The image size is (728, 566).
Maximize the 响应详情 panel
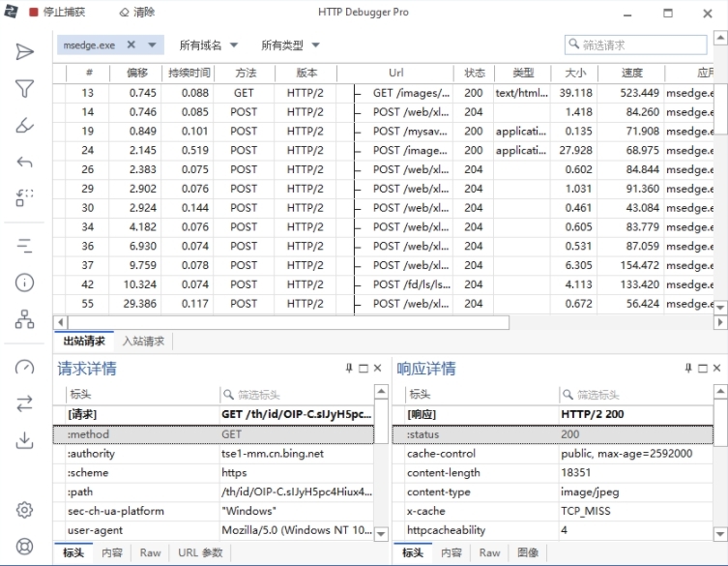pyautogui.click(x=703, y=368)
